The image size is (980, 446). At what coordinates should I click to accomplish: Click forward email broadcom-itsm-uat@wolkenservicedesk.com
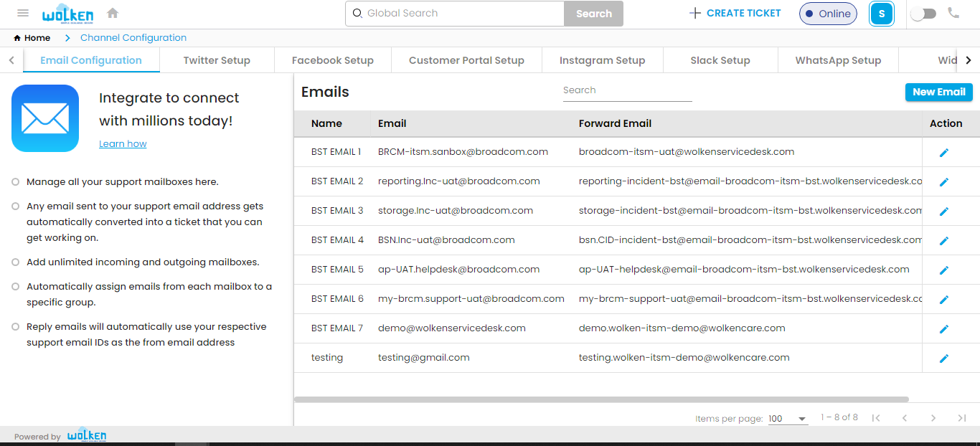[687, 152]
